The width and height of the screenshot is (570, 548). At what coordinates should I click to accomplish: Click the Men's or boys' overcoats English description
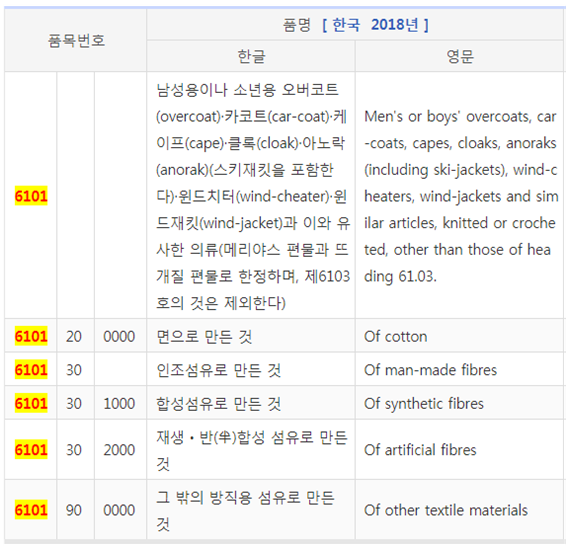click(461, 196)
